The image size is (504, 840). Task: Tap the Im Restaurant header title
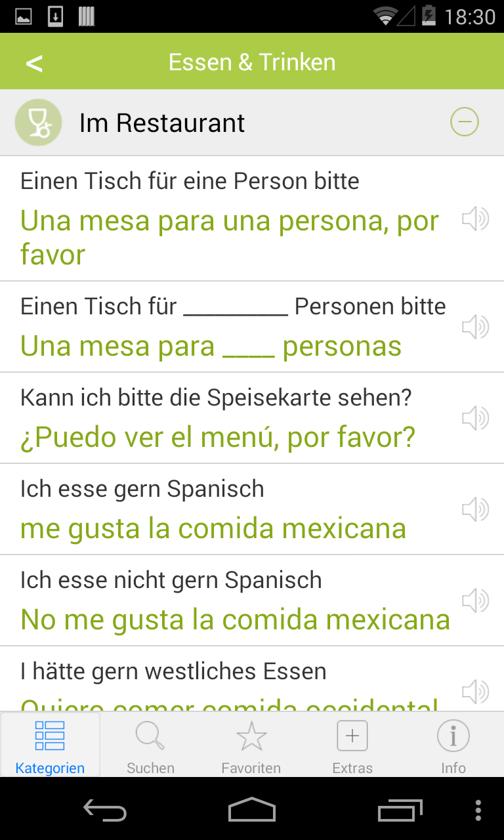[x=162, y=123]
